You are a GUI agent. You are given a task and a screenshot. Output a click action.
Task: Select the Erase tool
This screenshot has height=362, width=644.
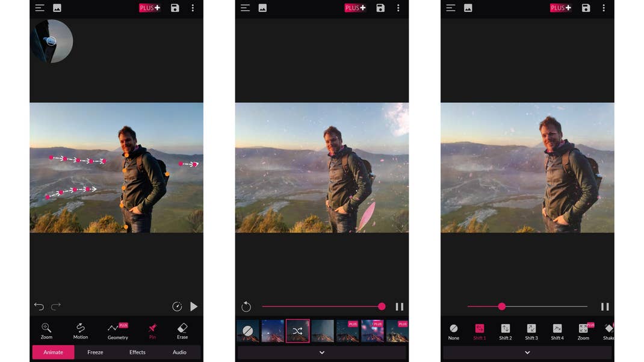click(182, 331)
